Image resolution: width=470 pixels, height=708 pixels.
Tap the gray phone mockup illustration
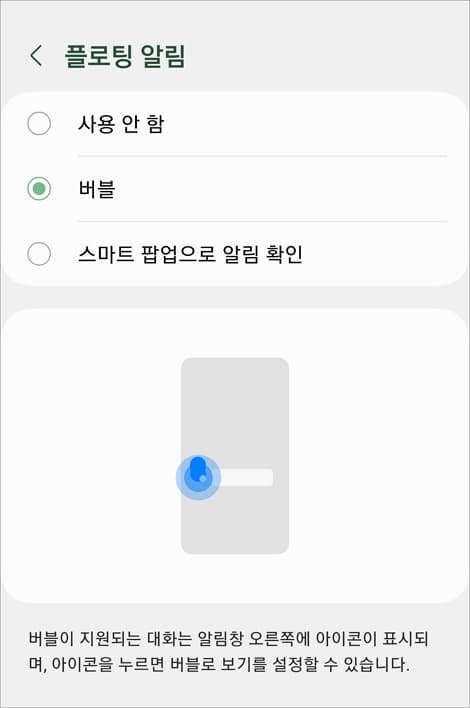[235, 456]
